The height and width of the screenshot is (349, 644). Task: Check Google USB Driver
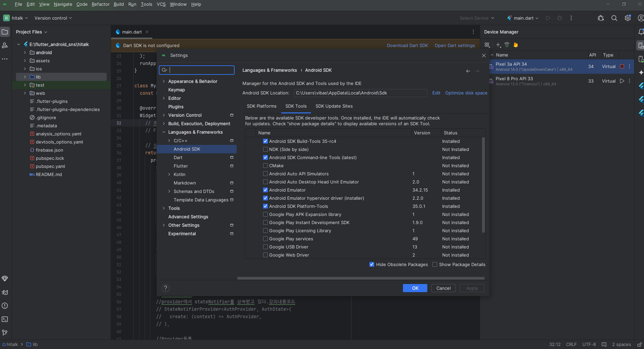265,247
